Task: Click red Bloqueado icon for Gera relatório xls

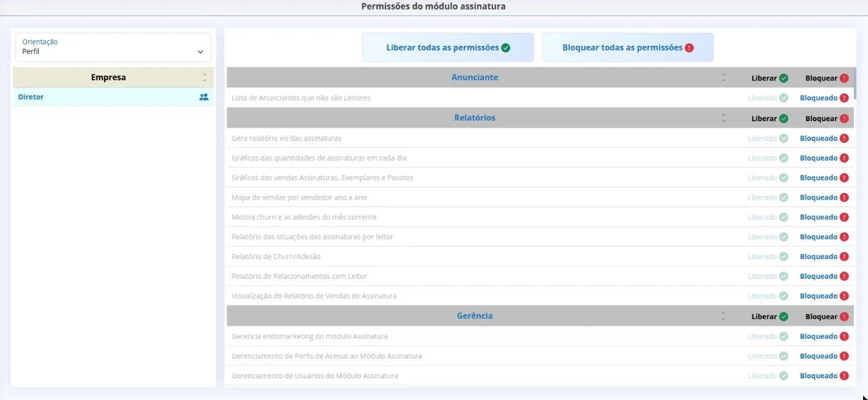Action: (x=844, y=138)
